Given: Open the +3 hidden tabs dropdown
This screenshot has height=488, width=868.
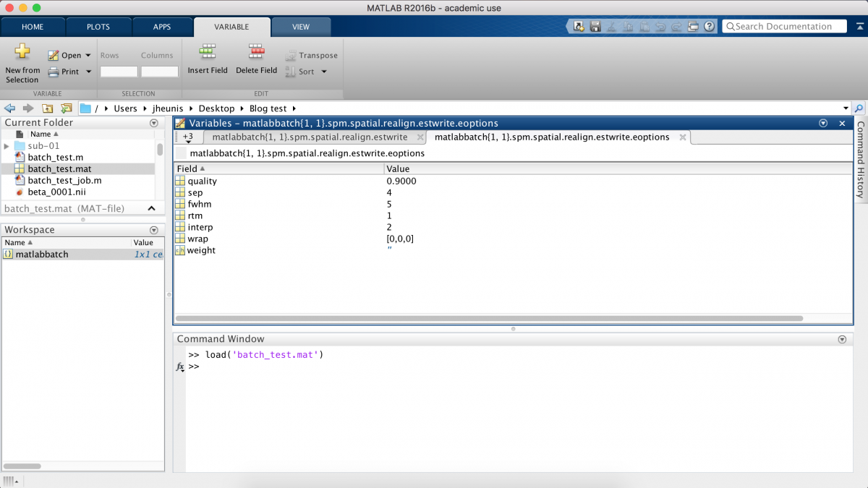Looking at the screenshot, I should [x=188, y=137].
